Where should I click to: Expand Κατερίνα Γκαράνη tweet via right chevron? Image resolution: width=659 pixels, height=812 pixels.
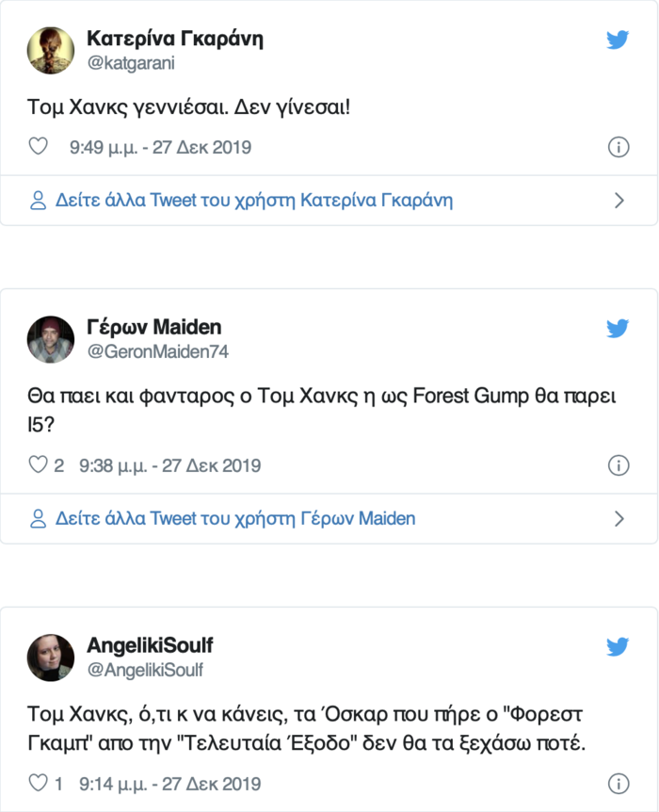click(x=619, y=200)
